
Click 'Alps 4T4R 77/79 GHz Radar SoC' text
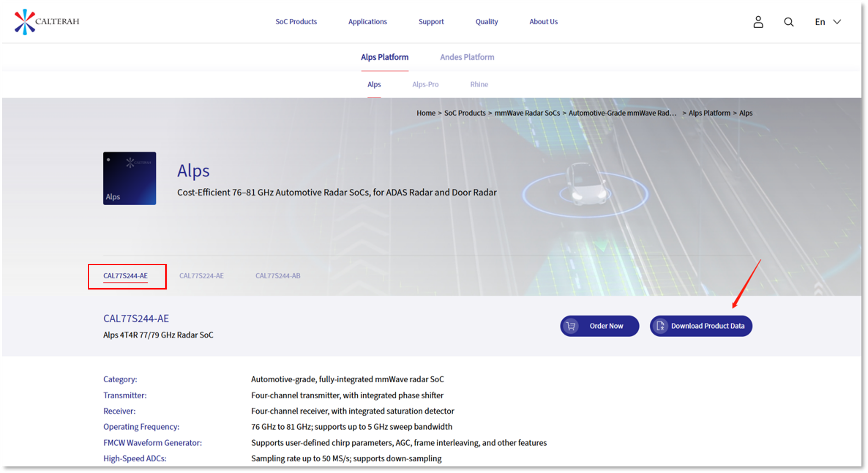tap(158, 335)
